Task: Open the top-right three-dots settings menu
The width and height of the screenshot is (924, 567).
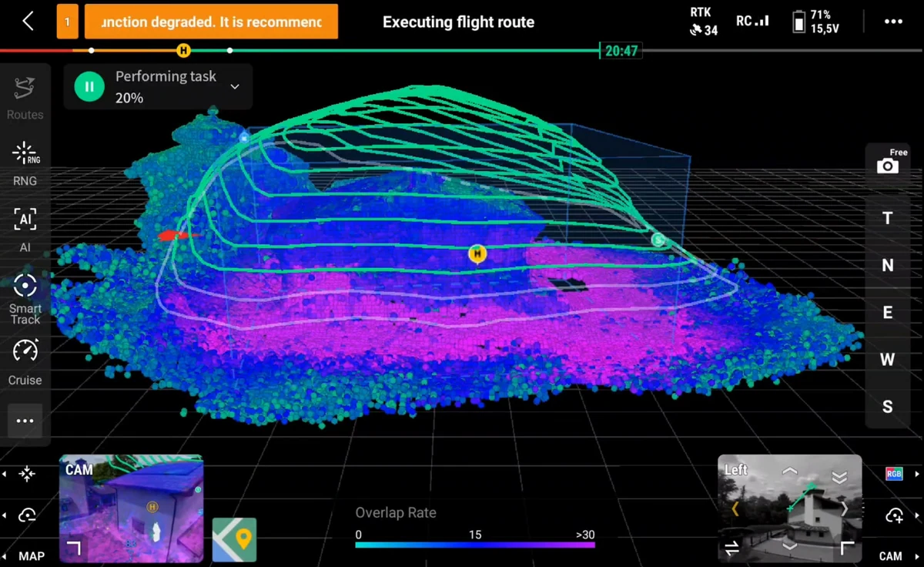Action: pyautogui.click(x=893, y=22)
